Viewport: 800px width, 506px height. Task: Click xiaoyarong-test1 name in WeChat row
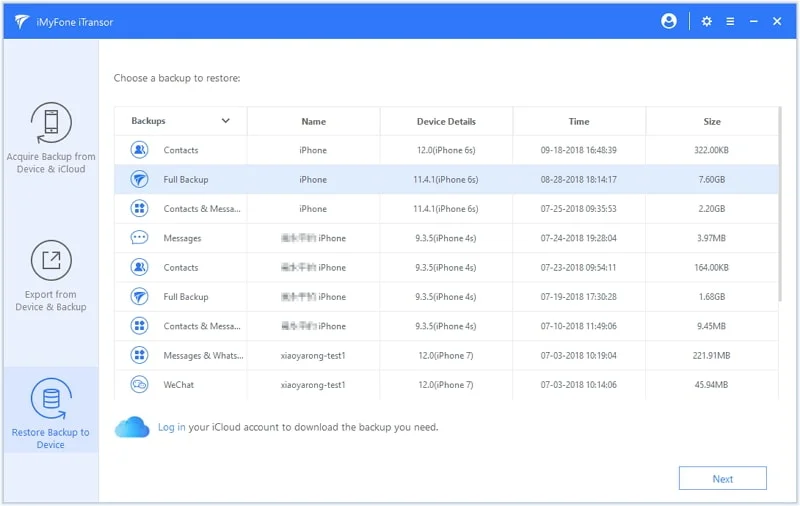[313, 385]
